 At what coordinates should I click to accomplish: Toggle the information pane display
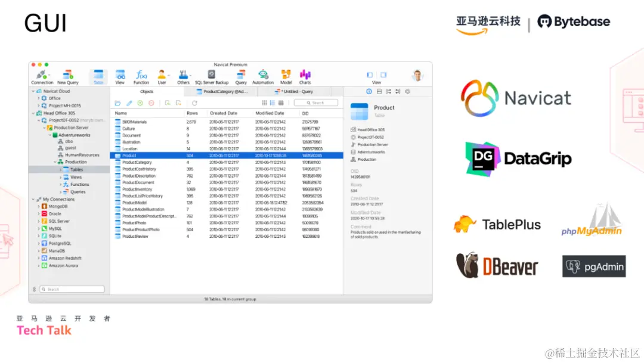click(x=369, y=91)
